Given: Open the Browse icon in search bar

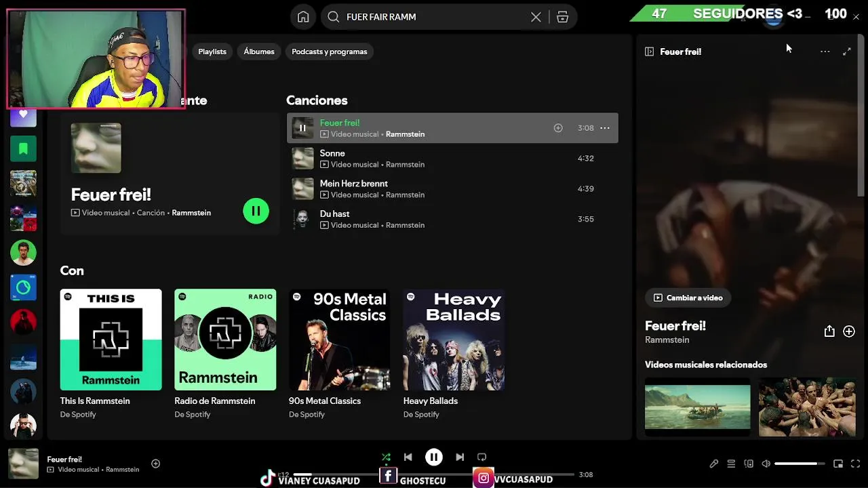Looking at the screenshot, I should pyautogui.click(x=562, y=17).
